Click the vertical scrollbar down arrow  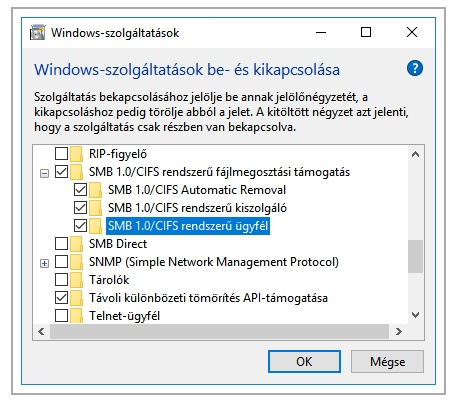coord(415,315)
